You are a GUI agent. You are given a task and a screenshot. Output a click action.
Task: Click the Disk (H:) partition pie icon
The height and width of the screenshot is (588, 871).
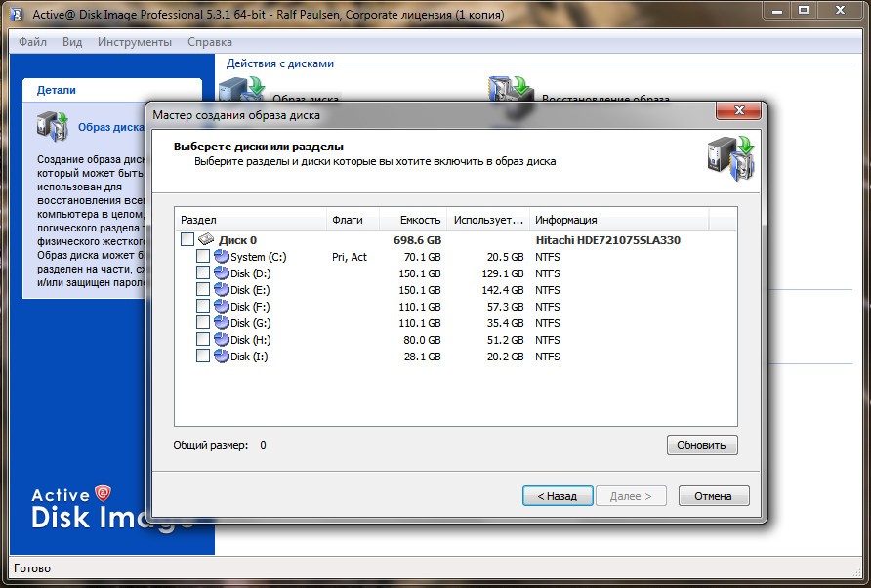pyautogui.click(x=222, y=340)
